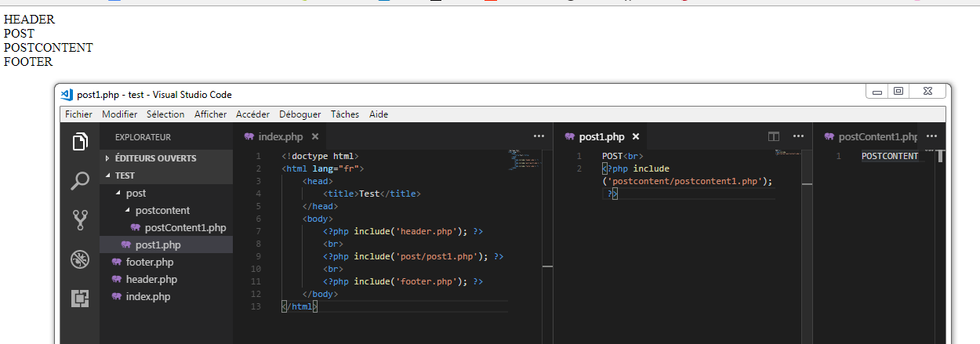980x344 pixels.
Task: Open footer.php in the explorer tree
Action: pyautogui.click(x=166, y=262)
